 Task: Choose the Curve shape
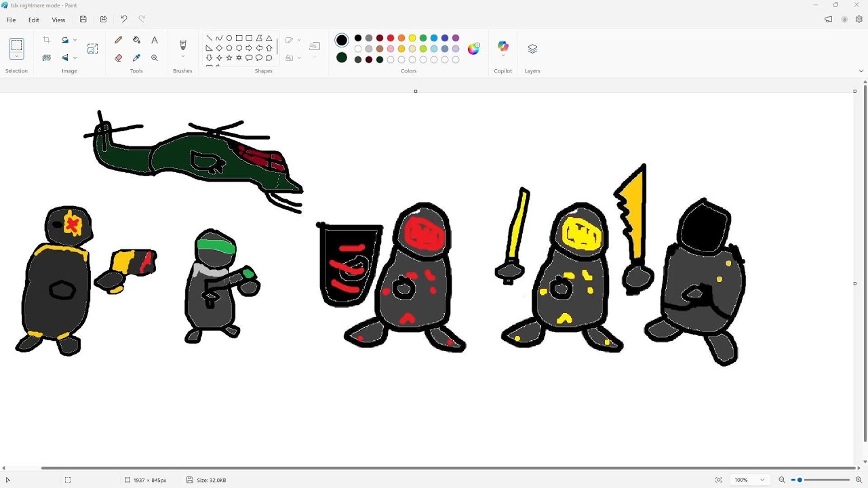pyautogui.click(x=219, y=38)
